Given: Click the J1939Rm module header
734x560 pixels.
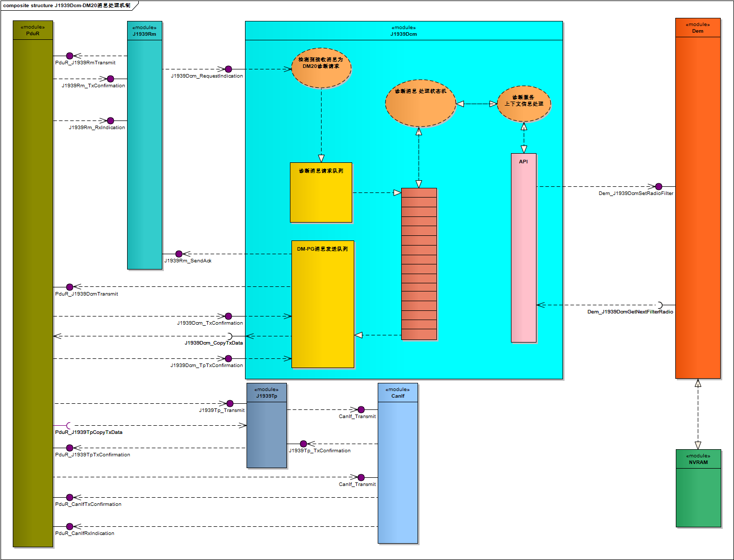Looking at the screenshot, I should click(x=144, y=31).
